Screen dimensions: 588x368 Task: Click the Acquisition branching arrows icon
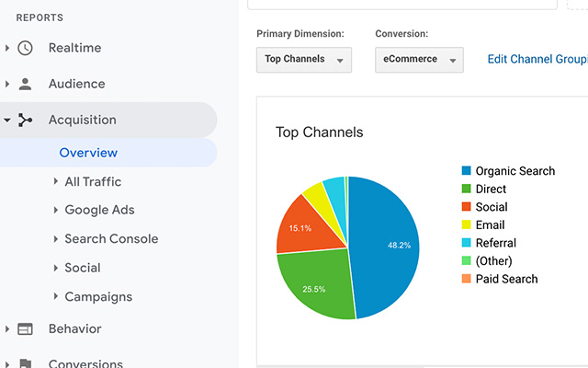click(x=25, y=120)
